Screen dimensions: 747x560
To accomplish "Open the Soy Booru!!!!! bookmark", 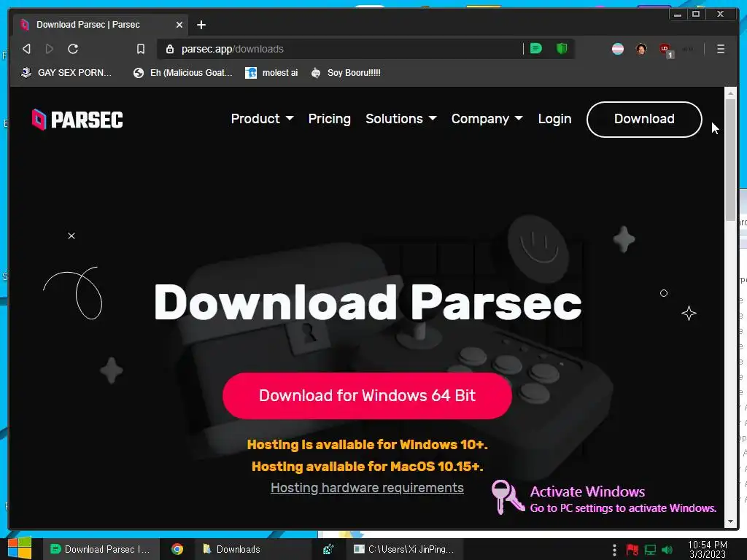I will [346, 73].
